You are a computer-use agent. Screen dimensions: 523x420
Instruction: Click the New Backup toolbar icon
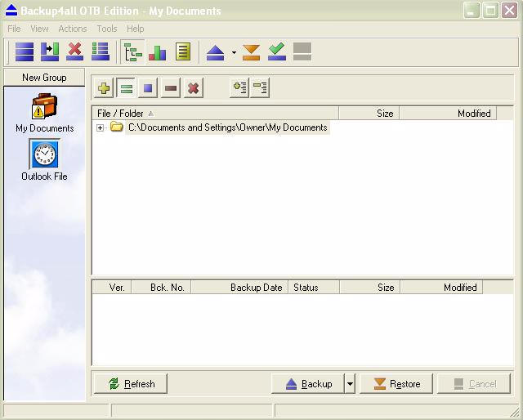pos(25,51)
